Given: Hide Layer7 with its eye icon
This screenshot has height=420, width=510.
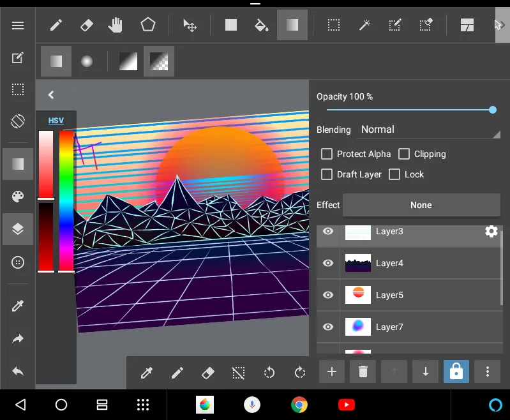Looking at the screenshot, I should click(x=328, y=327).
